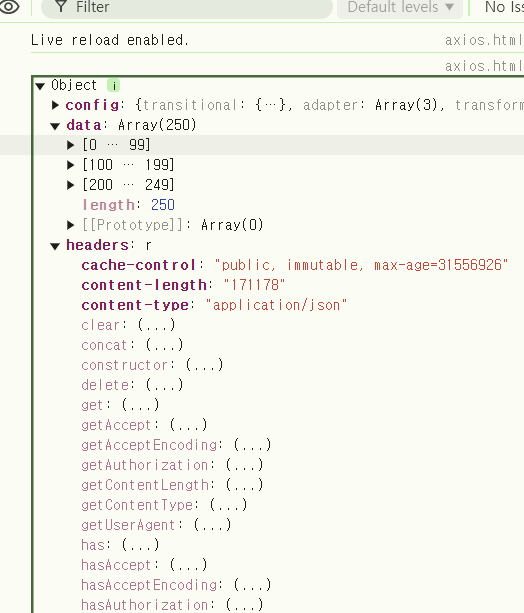Collapse the headers property

(55, 246)
